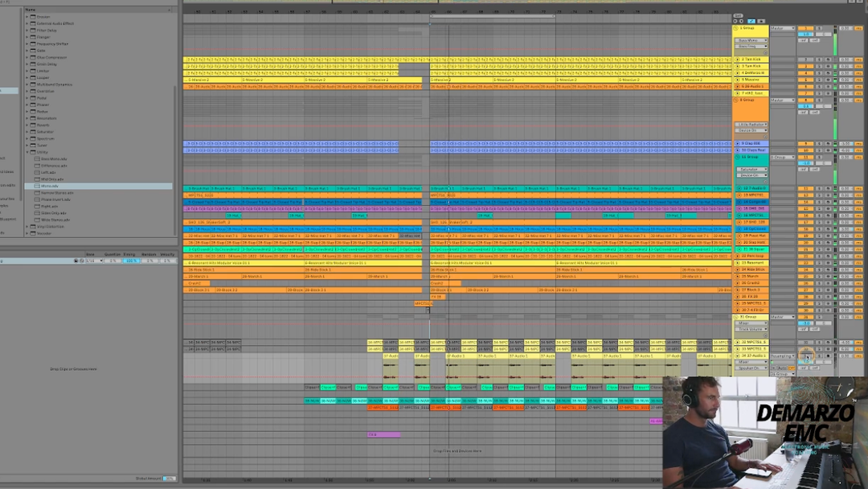The height and width of the screenshot is (489, 868).
Task: Toggle the 11 Group track activator button
Action: tap(804, 157)
